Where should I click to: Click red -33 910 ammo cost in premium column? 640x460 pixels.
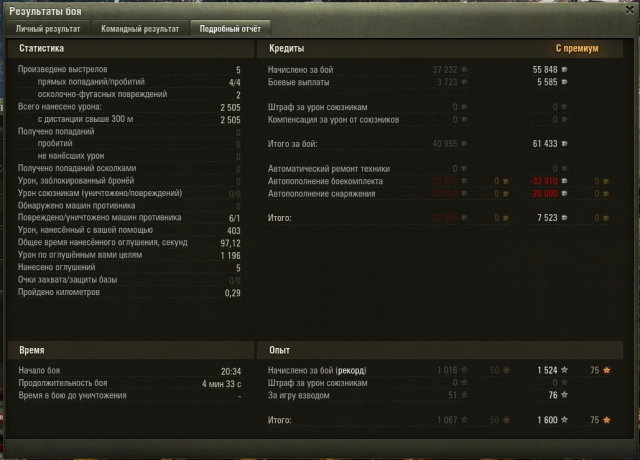coord(543,181)
